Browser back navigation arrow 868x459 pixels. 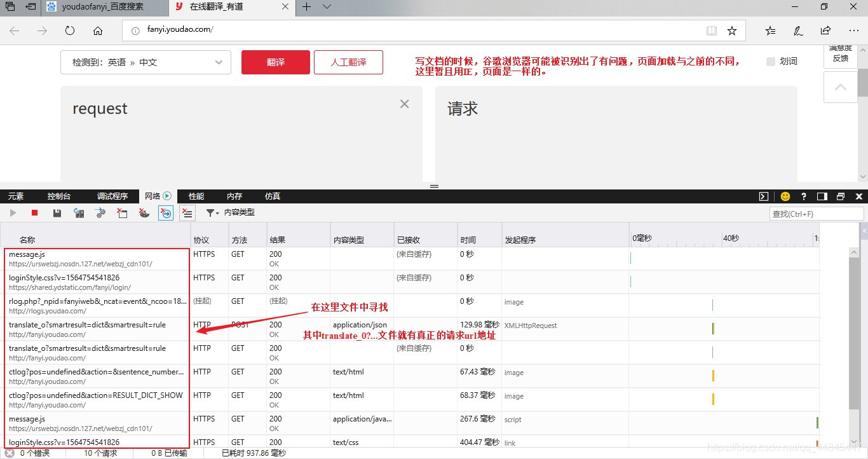coord(15,31)
